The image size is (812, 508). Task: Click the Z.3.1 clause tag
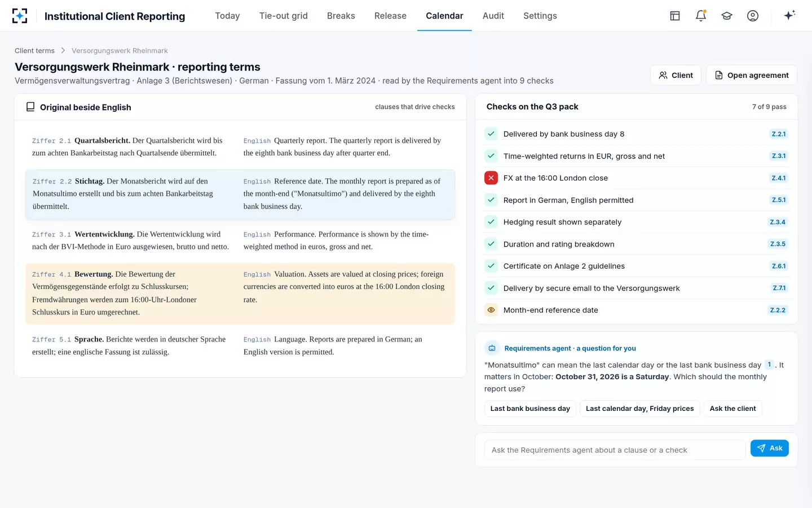tap(778, 156)
